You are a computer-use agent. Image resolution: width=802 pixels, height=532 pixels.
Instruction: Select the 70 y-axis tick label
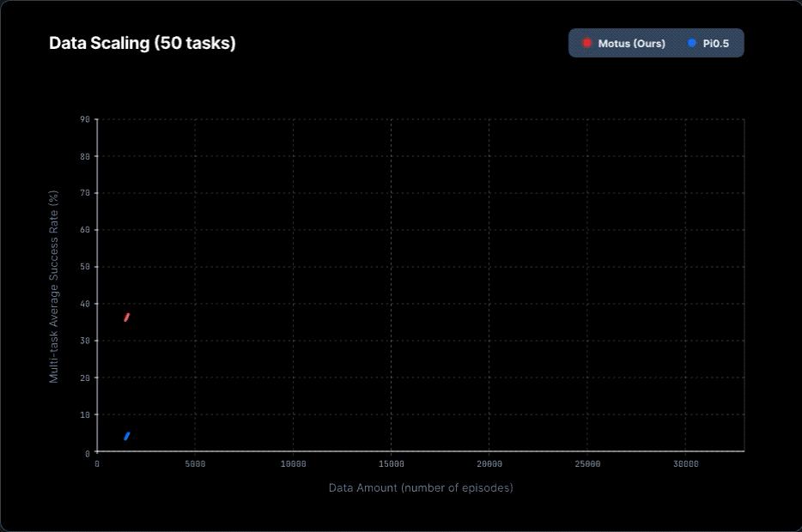[x=85, y=193]
